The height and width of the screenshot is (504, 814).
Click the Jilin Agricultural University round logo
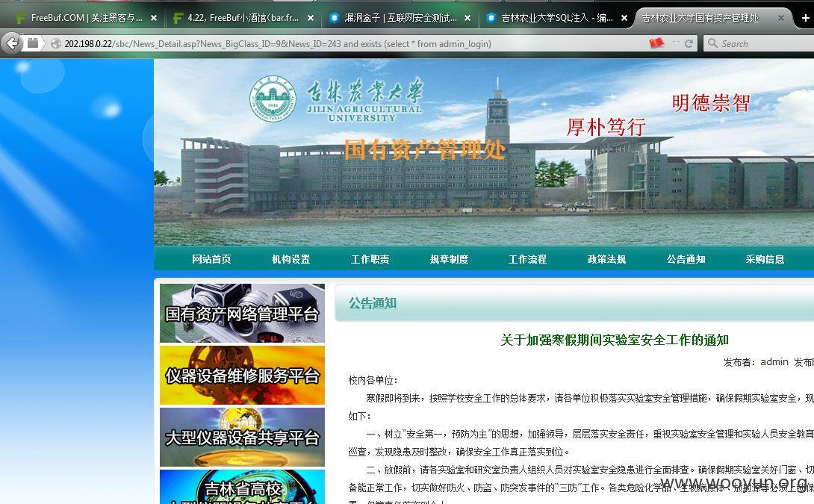click(x=273, y=99)
